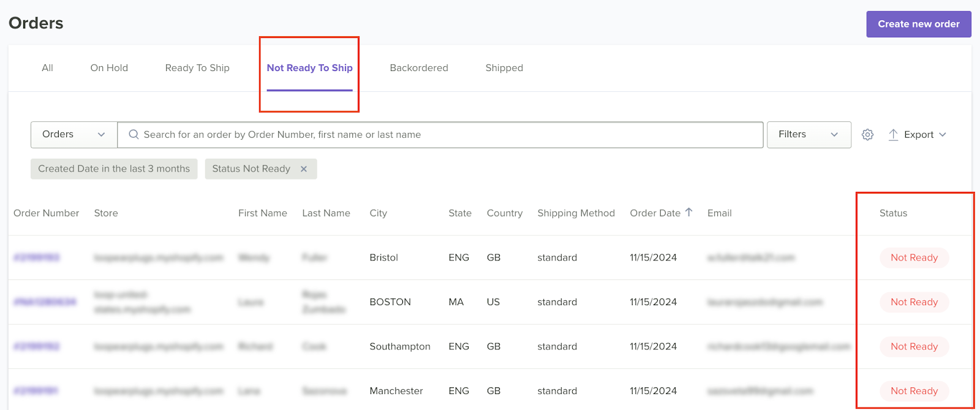The image size is (980, 410).
Task: Click the Not Ready badge in Southampton row
Action: [914, 346]
